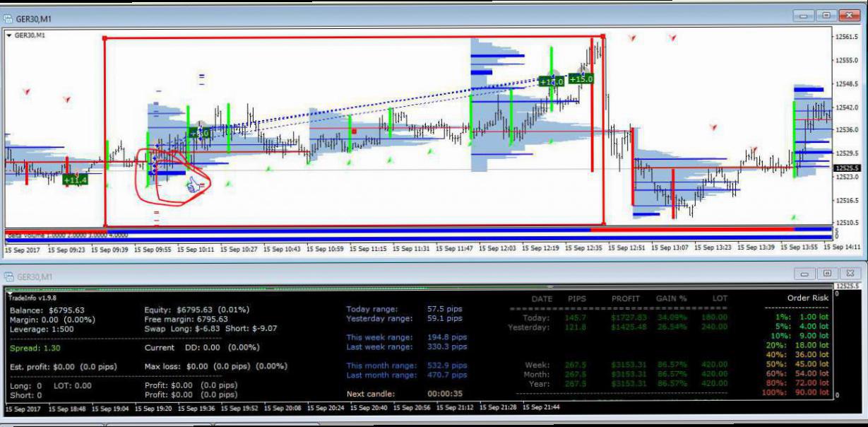Minimize the lower TradeInfo chart window
Viewport: 868px width, 427px height.
[x=804, y=273]
